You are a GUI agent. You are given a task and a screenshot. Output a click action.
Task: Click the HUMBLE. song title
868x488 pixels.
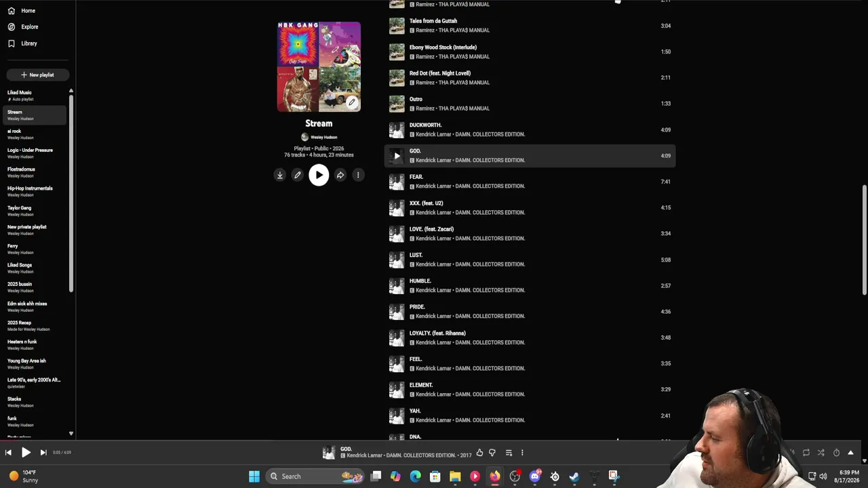click(420, 281)
